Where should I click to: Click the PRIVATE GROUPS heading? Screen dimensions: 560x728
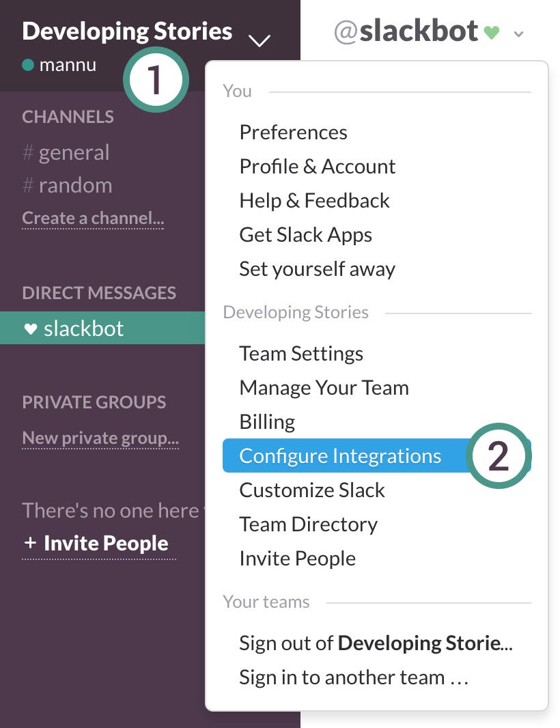pyautogui.click(x=94, y=402)
